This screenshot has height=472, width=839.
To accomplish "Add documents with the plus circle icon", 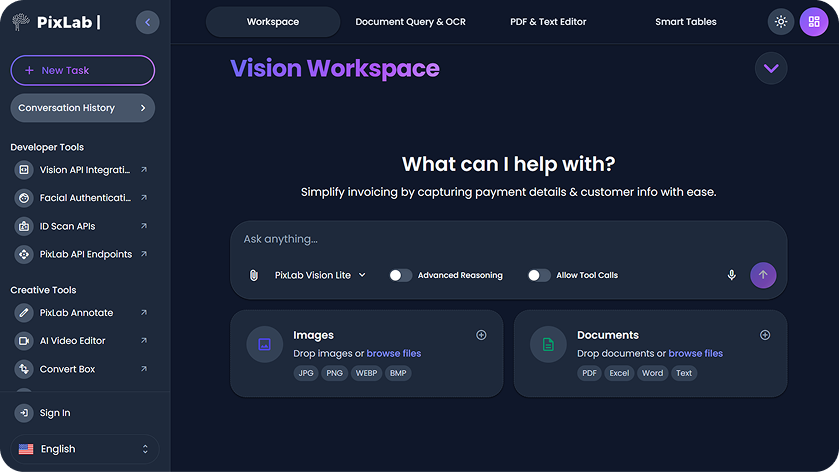I will point(765,335).
